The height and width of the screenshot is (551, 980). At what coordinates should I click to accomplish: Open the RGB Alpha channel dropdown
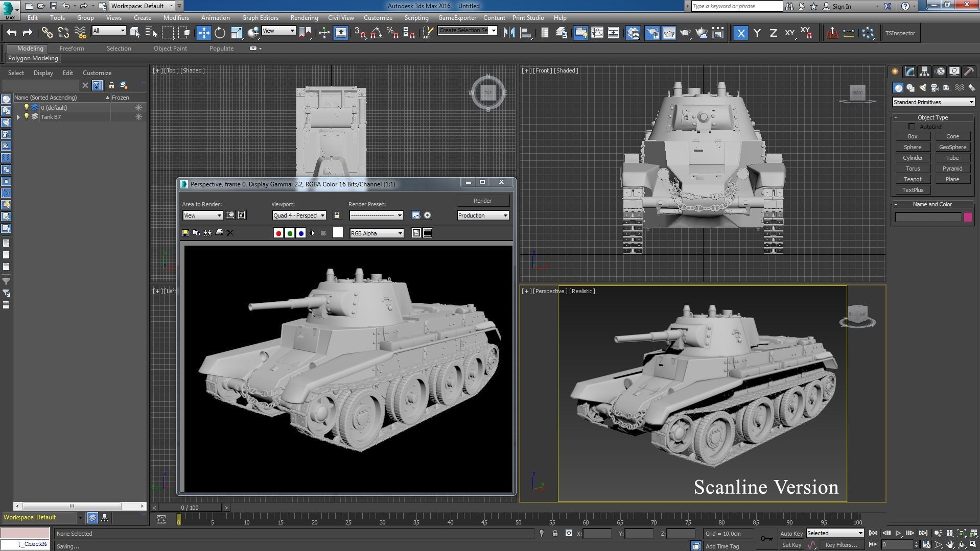pos(377,233)
